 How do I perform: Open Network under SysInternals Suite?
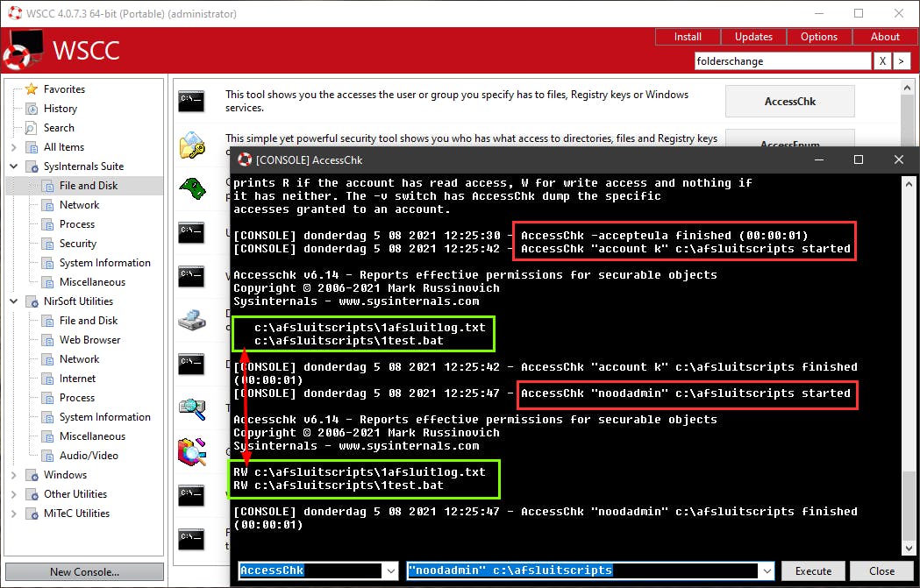point(79,205)
